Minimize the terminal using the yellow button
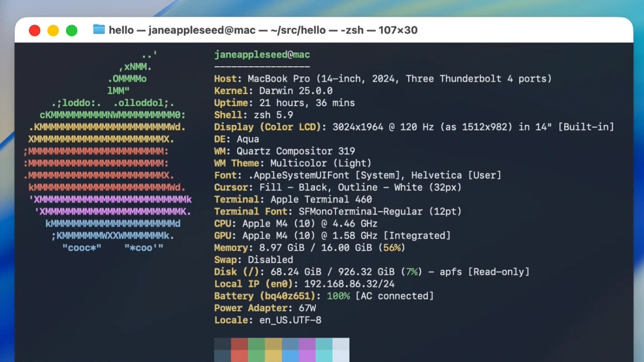The height and width of the screenshot is (362, 644). click(x=53, y=31)
